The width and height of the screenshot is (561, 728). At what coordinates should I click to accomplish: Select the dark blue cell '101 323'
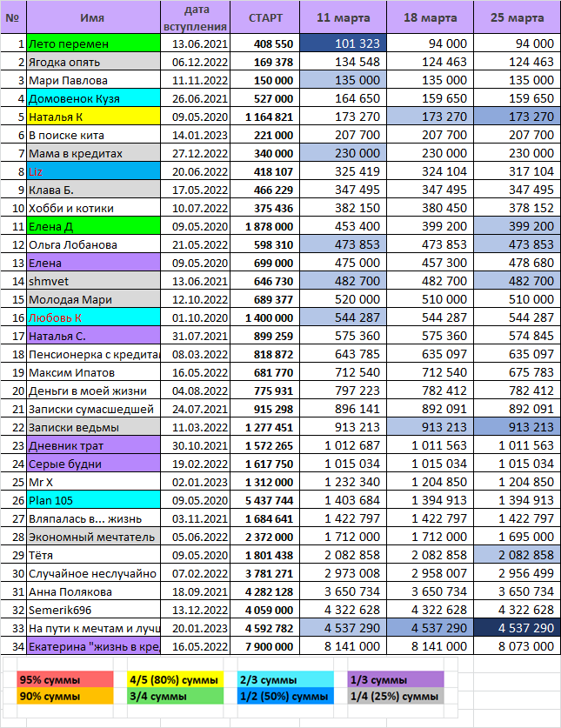[343, 43]
